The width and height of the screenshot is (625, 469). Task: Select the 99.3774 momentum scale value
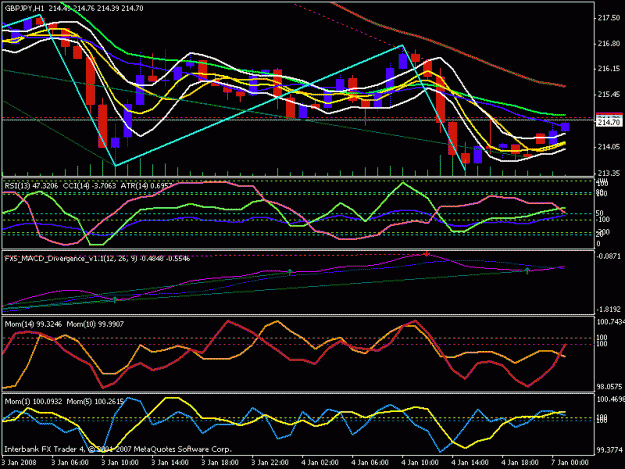point(609,450)
